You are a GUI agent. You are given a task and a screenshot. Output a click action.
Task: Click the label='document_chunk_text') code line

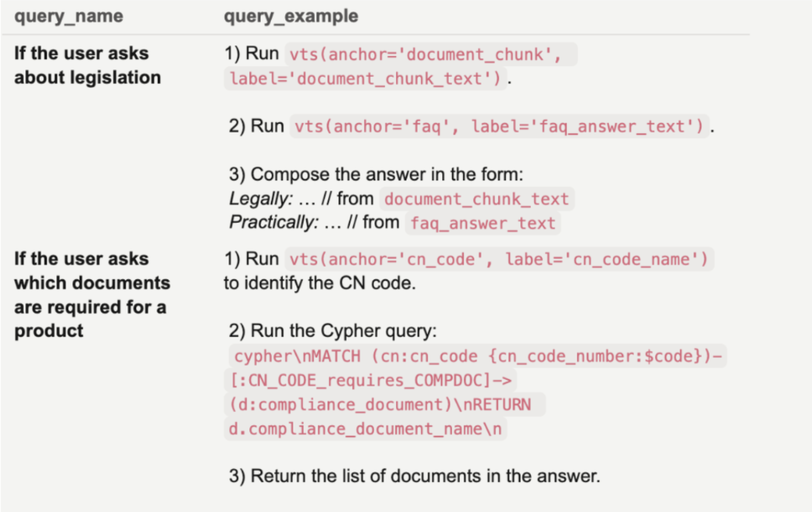point(365,79)
